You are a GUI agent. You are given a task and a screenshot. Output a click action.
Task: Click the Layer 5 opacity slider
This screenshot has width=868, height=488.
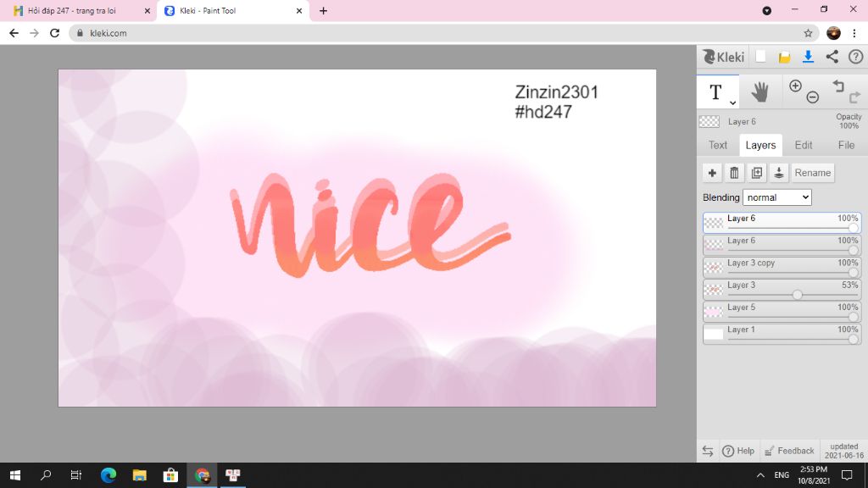click(793, 317)
